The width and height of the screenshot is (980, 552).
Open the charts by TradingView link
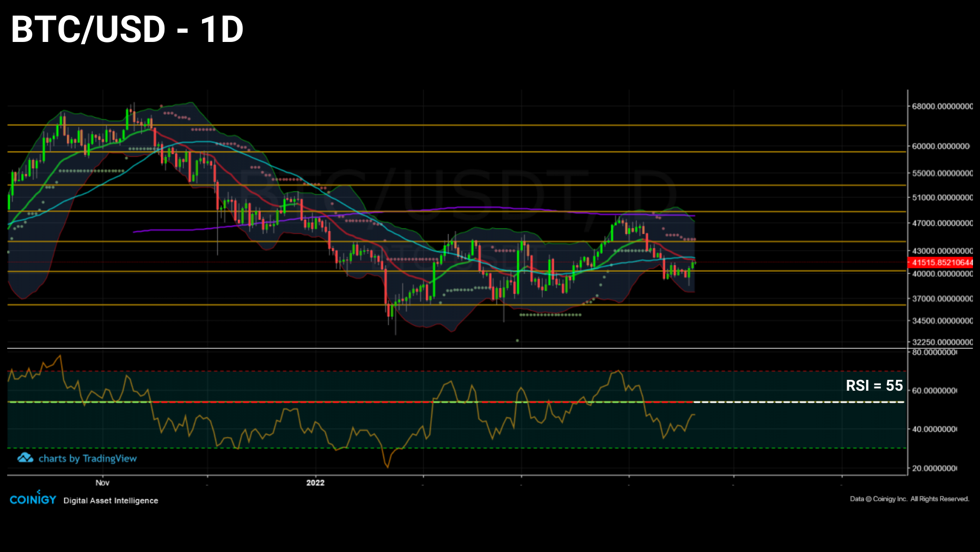coord(88,458)
